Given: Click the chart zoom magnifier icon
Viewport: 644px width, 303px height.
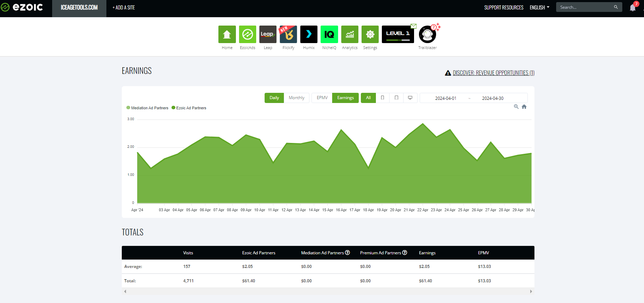Looking at the screenshot, I should tap(516, 107).
